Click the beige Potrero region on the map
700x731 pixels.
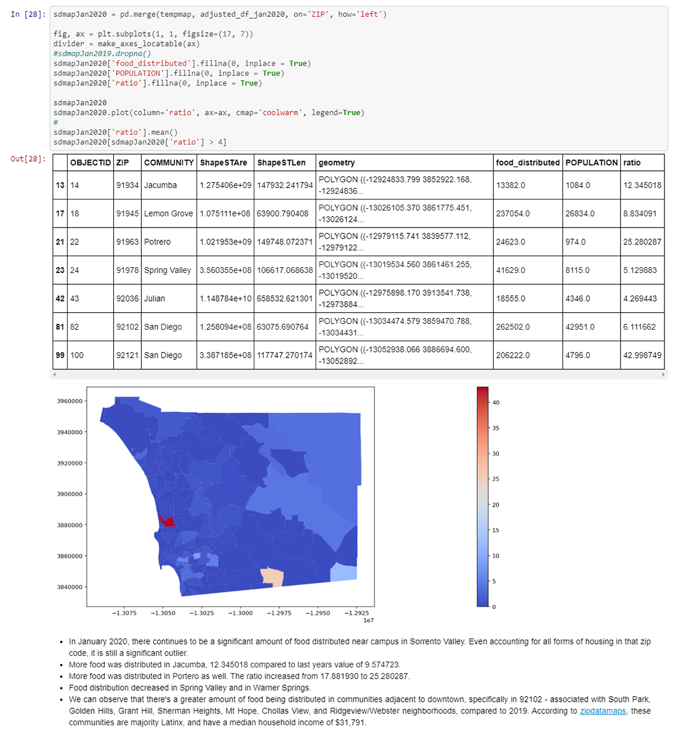272,578
